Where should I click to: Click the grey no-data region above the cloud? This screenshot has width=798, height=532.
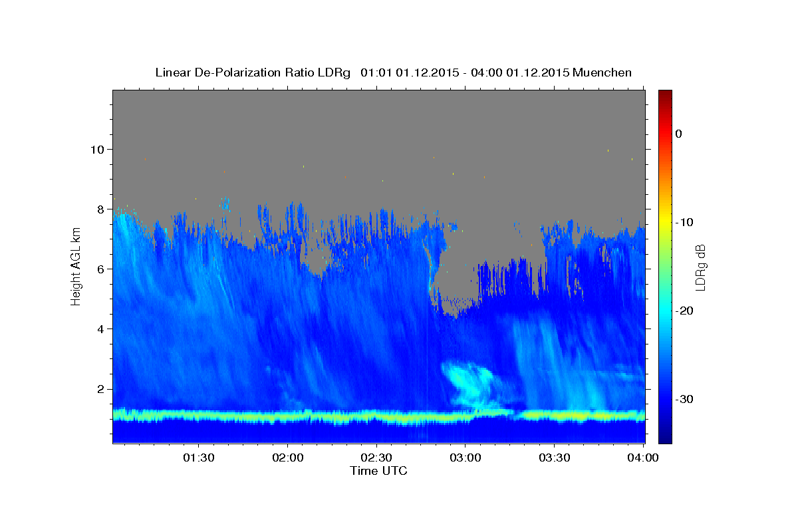379,146
